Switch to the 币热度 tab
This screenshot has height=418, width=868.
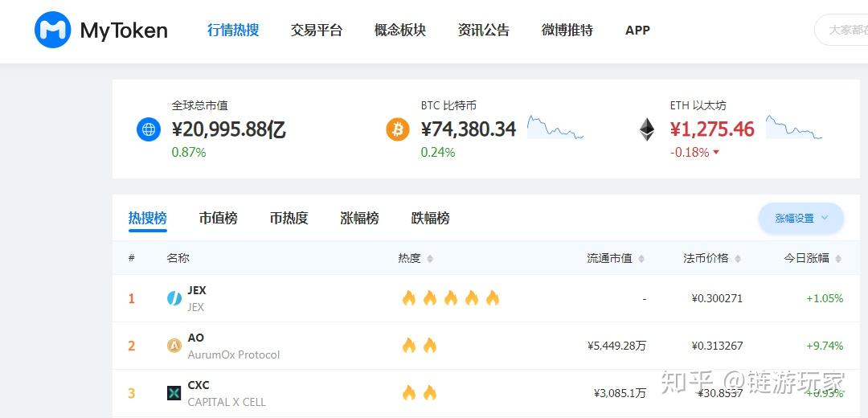pos(289,218)
